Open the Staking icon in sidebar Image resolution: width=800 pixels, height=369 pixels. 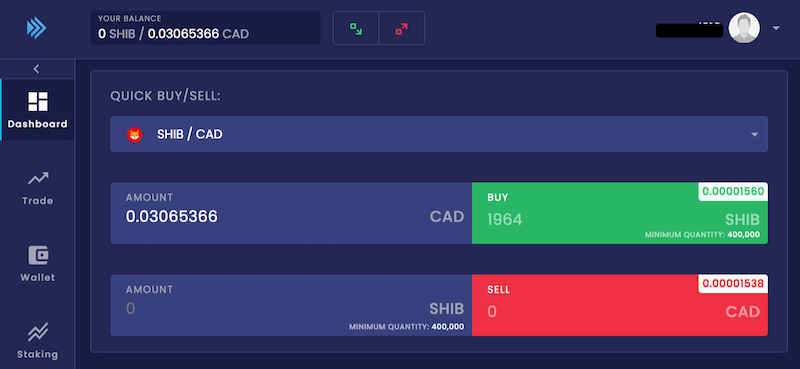click(x=38, y=332)
